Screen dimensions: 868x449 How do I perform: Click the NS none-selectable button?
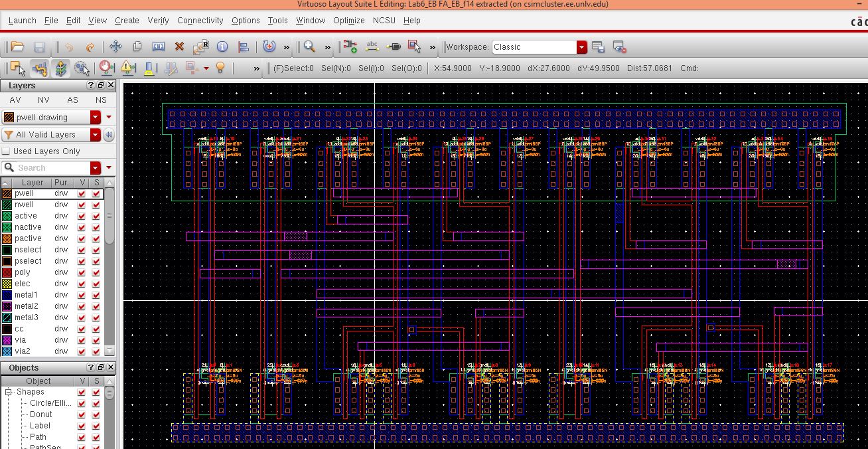[101, 100]
